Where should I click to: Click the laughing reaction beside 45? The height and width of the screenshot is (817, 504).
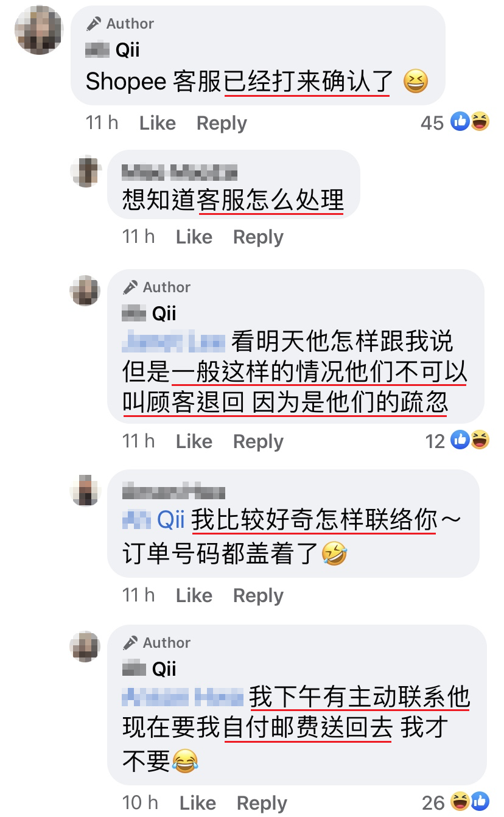coord(480,122)
